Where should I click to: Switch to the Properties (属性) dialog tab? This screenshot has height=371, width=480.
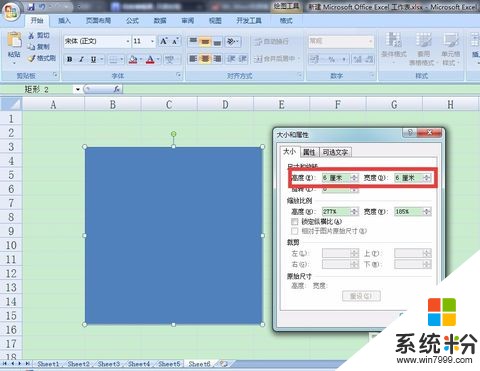click(309, 152)
